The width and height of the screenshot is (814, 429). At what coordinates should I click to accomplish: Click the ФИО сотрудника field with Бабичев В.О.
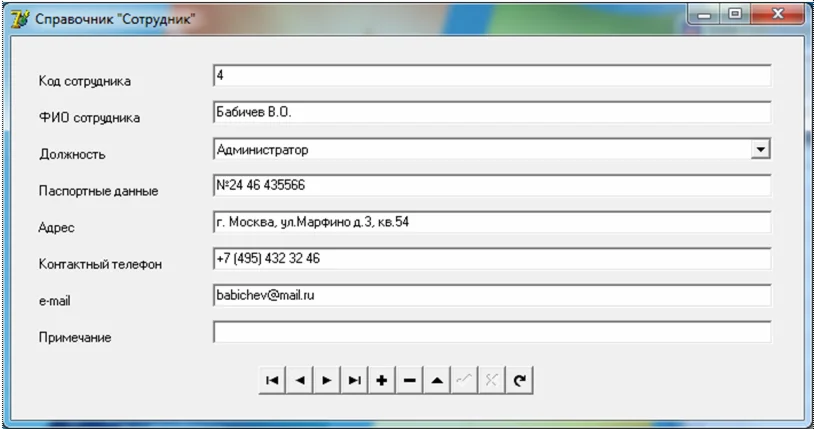[x=492, y=113]
